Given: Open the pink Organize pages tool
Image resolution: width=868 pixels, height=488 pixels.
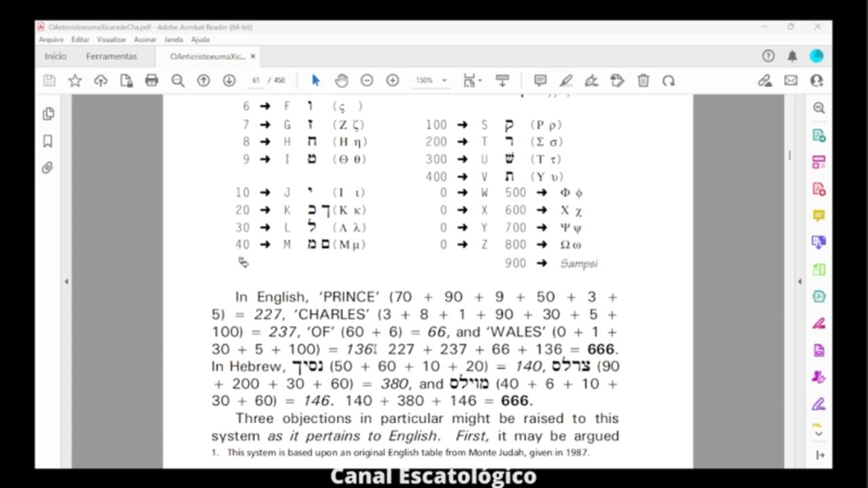Looking at the screenshot, I should point(819,162).
